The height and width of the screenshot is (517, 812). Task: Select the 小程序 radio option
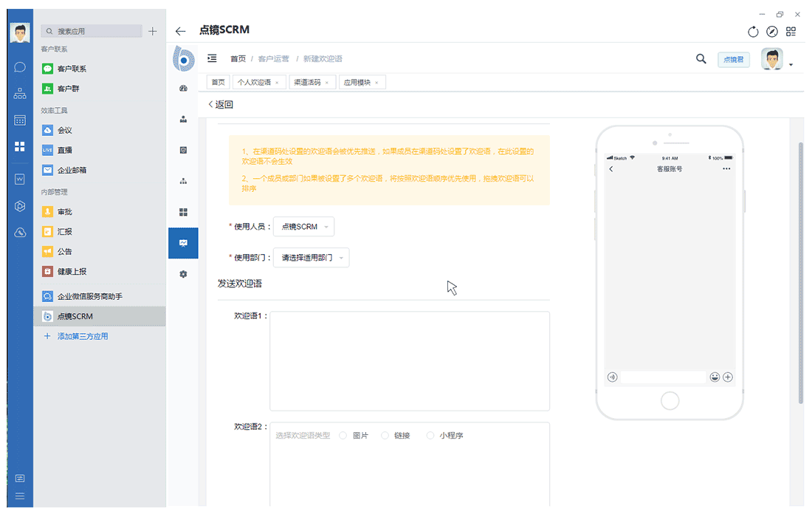[430, 436]
